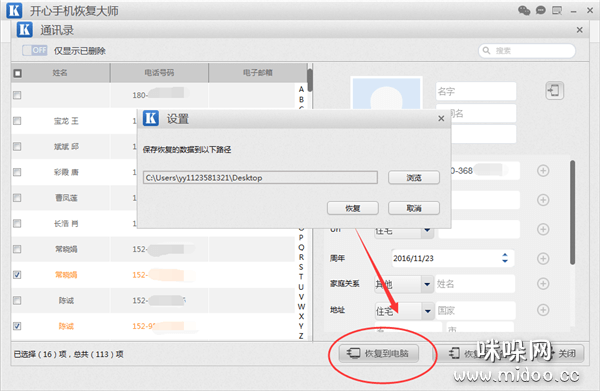Click the plus icon beside the 周年 date row

543,259
